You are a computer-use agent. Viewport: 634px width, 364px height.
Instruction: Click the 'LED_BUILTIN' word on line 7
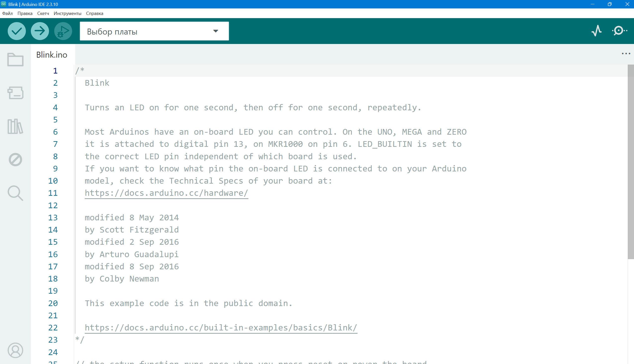385,144
